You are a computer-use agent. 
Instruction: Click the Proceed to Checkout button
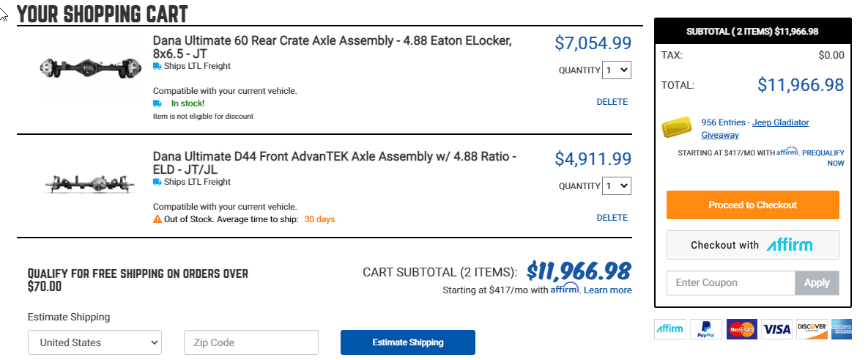pos(753,205)
